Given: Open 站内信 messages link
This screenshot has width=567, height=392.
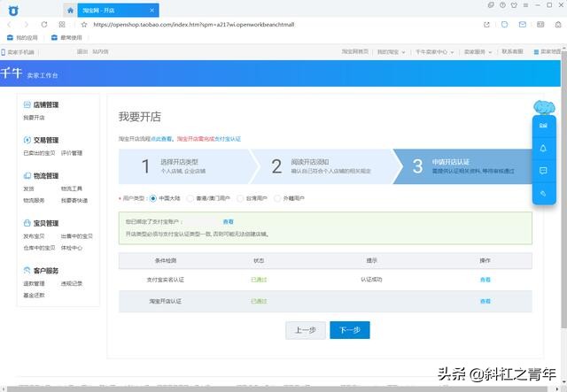Looking at the screenshot, I should pyautogui.click(x=100, y=51).
